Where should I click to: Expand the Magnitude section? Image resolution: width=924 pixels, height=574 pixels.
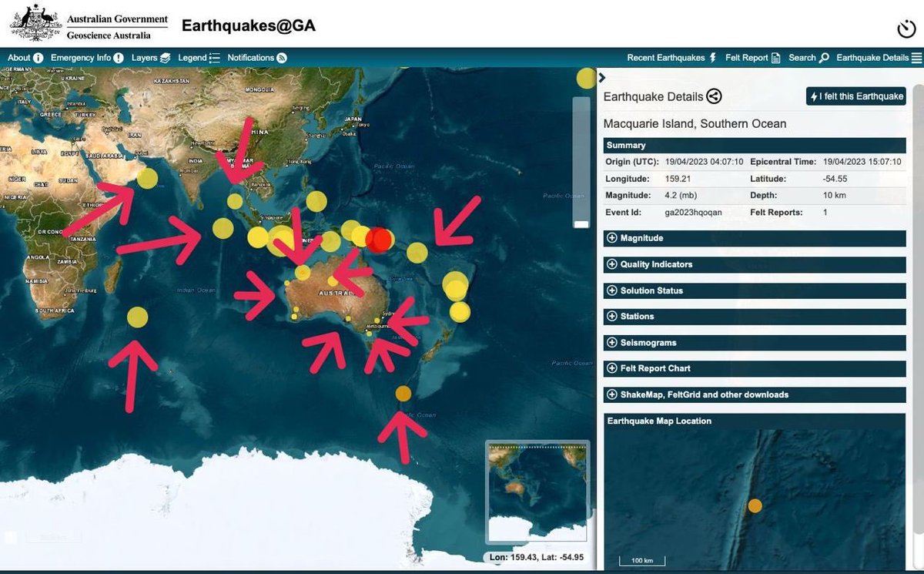tap(755, 238)
